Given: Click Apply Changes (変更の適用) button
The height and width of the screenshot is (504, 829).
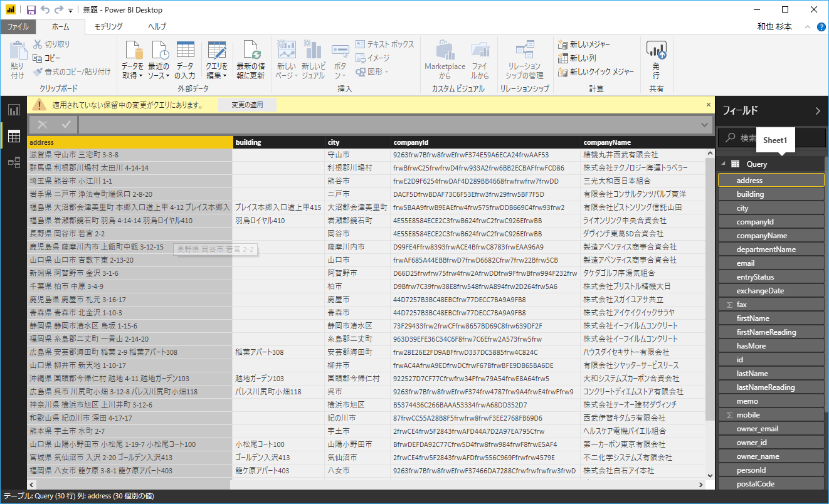Looking at the screenshot, I should click(x=247, y=105).
